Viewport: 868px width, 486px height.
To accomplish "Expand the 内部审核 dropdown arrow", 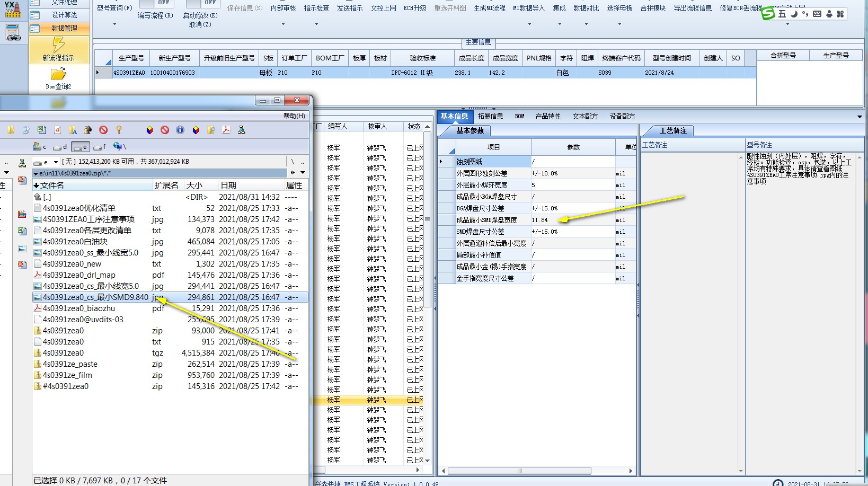I will pos(283,24).
